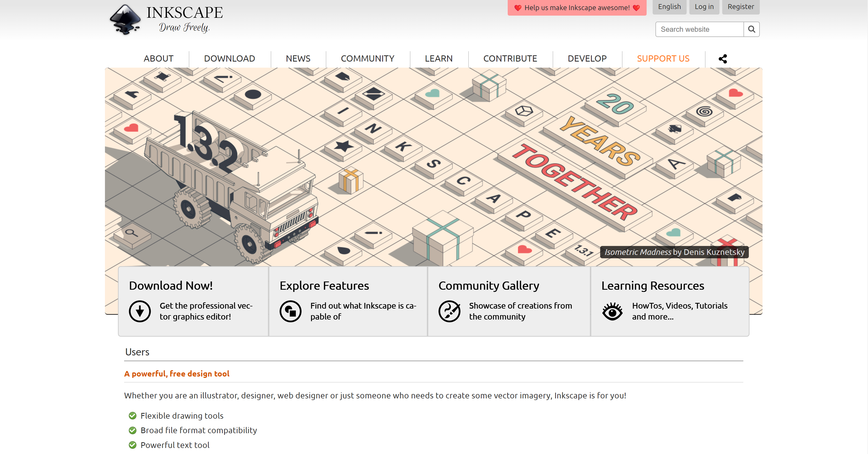
Task: Open the Learning Resources heading link
Action: (x=653, y=286)
